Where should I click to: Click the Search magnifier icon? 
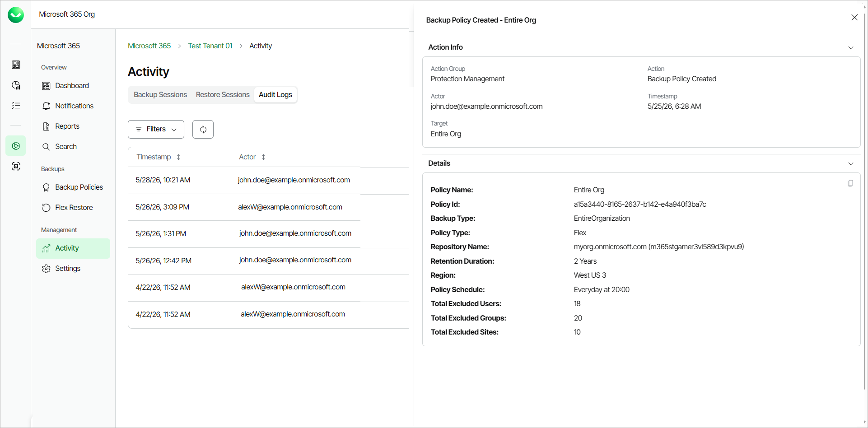click(x=46, y=147)
